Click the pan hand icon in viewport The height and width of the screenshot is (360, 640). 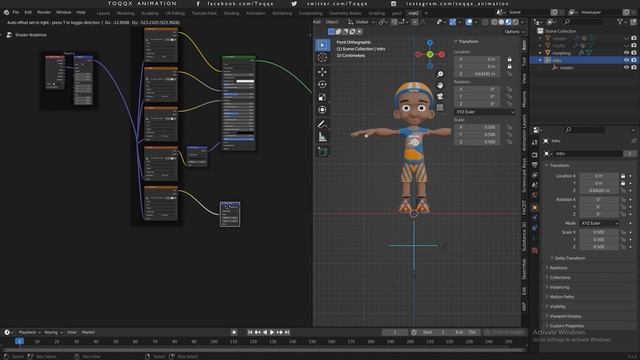pos(440,85)
